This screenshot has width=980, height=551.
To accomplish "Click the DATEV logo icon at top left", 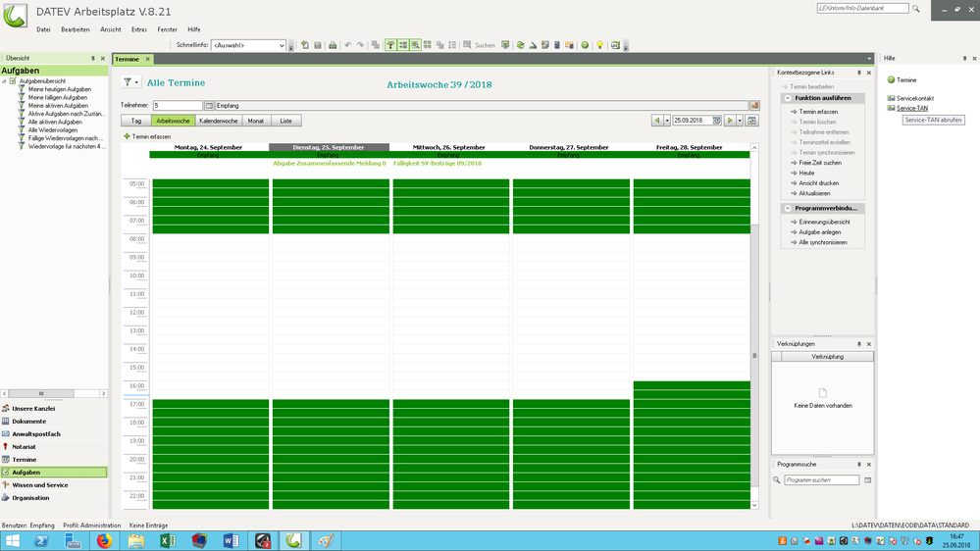I will point(15,15).
